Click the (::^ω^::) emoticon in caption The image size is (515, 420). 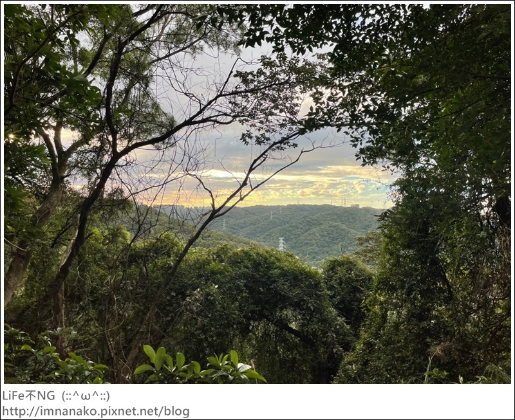tap(86, 396)
